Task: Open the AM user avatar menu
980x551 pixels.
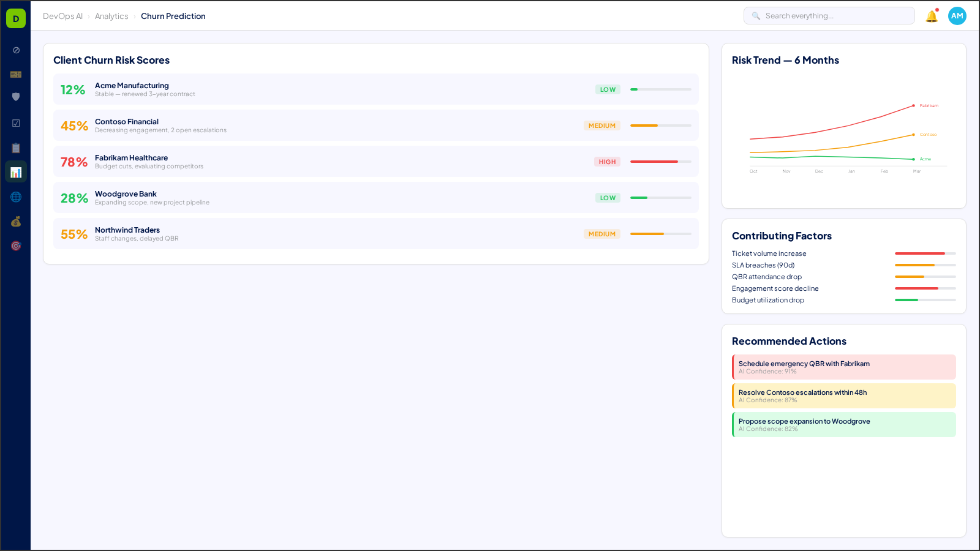Action: tap(957, 16)
